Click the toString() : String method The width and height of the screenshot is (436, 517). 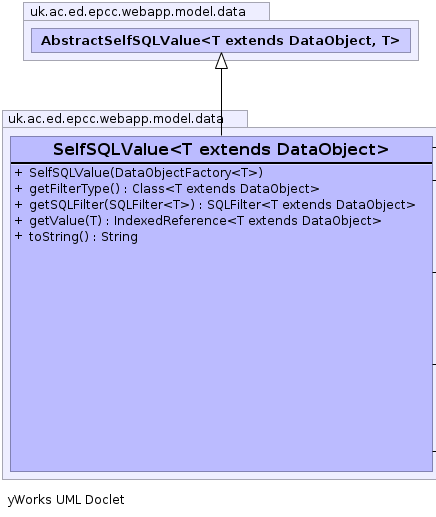[x=83, y=237]
